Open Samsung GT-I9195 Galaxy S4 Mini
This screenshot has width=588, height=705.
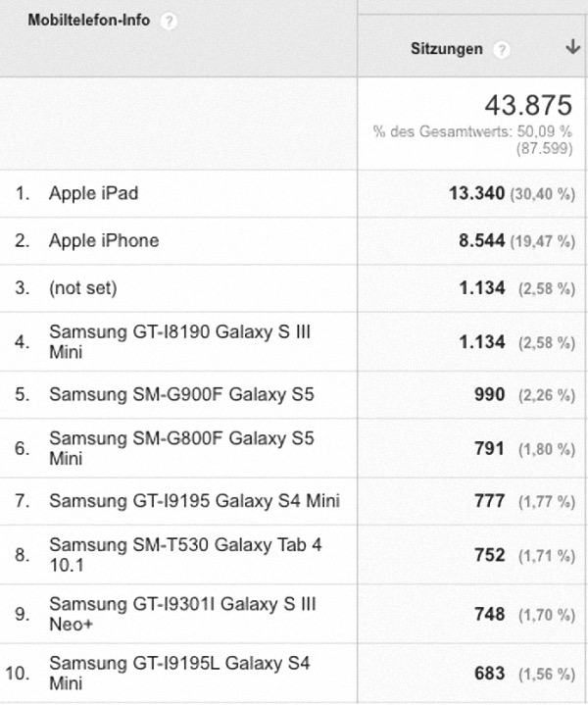(x=194, y=501)
